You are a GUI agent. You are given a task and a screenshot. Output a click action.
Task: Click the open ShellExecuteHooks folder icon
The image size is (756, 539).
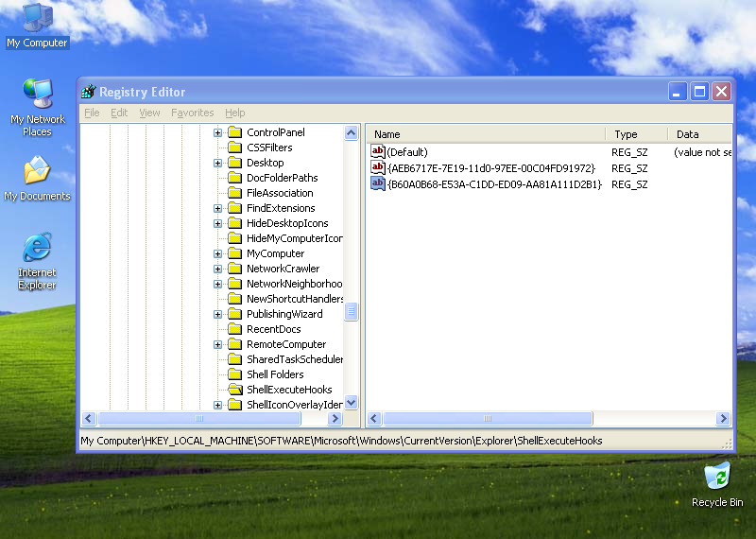234,390
